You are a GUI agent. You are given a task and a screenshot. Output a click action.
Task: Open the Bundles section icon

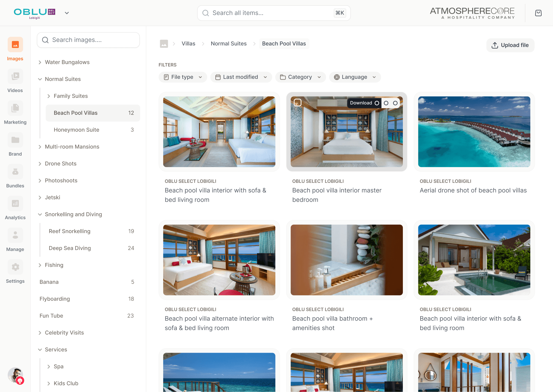click(x=15, y=172)
